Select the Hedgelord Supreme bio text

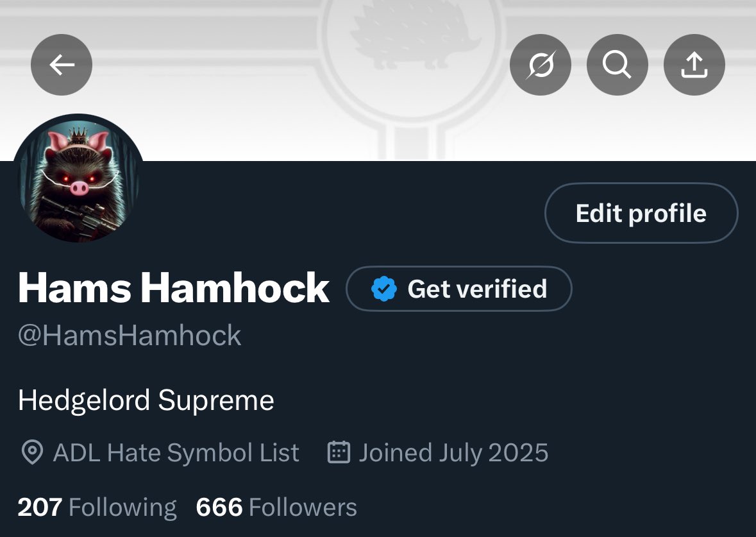click(146, 400)
